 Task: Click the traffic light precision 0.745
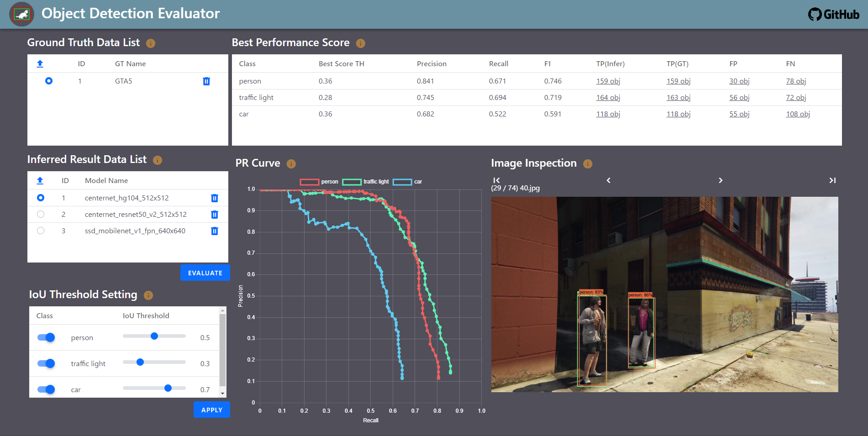coord(425,98)
